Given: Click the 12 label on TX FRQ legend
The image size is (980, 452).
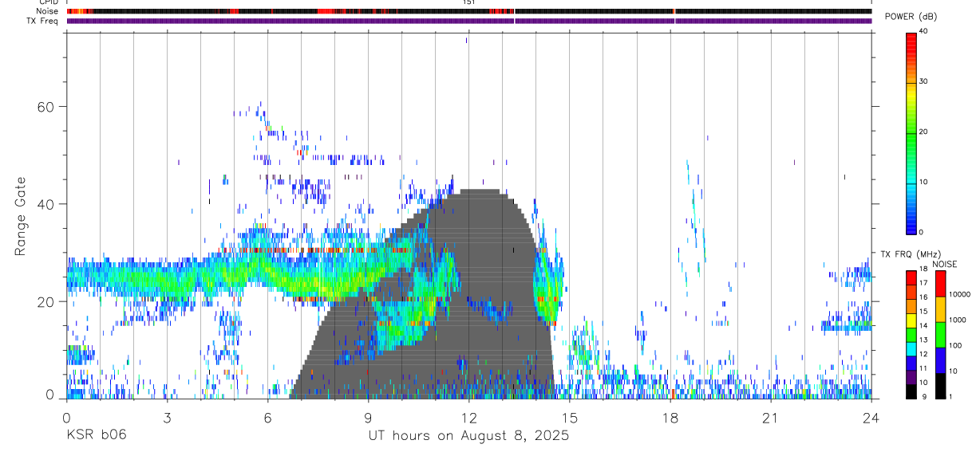Looking at the screenshot, I should [923, 354].
